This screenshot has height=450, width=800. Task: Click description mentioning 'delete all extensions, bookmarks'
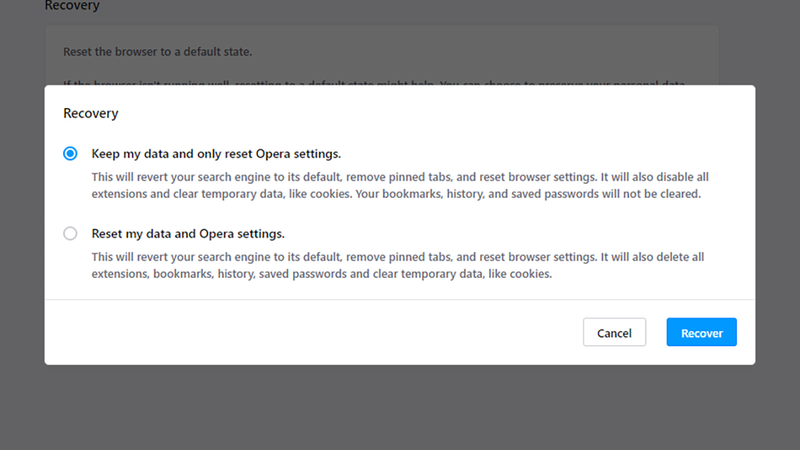coord(398,265)
